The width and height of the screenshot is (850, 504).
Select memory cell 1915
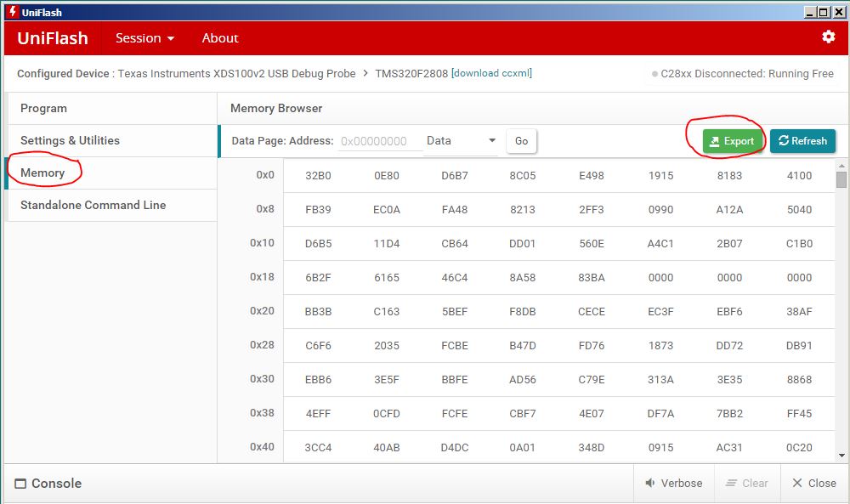660,176
